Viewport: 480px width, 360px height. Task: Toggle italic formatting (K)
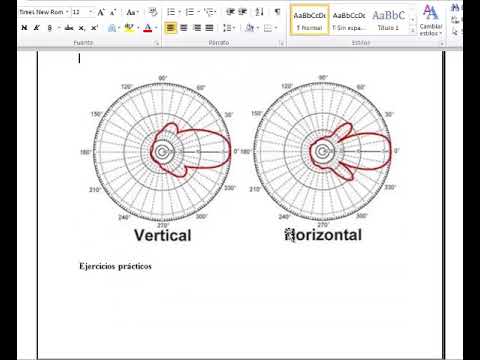(x=37, y=28)
